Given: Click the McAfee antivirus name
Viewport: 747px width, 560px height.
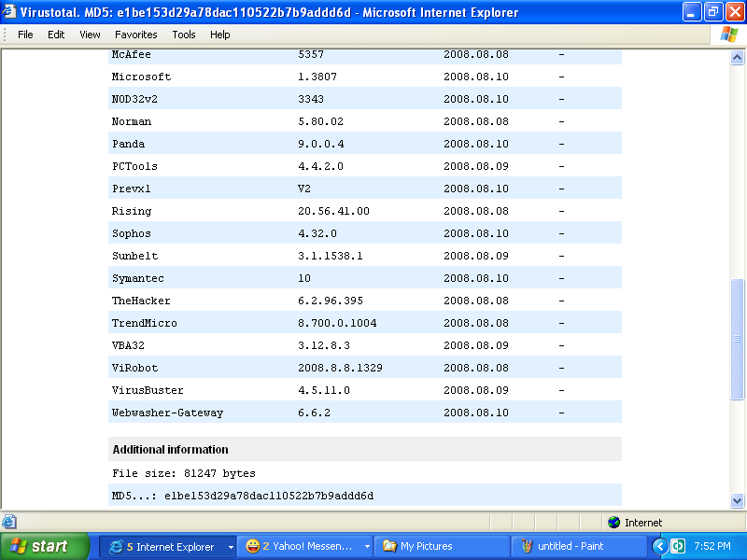Looking at the screenshot, I should point(131,54).
